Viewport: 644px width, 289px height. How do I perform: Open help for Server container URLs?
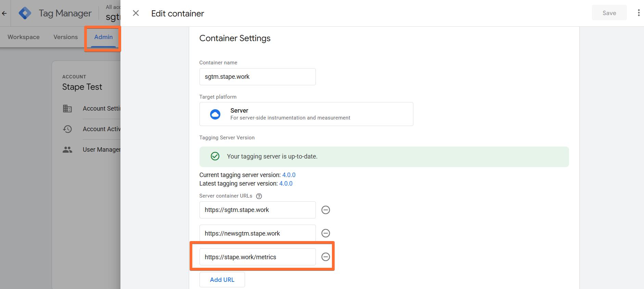pyautogui.click(x=259, y=196)
